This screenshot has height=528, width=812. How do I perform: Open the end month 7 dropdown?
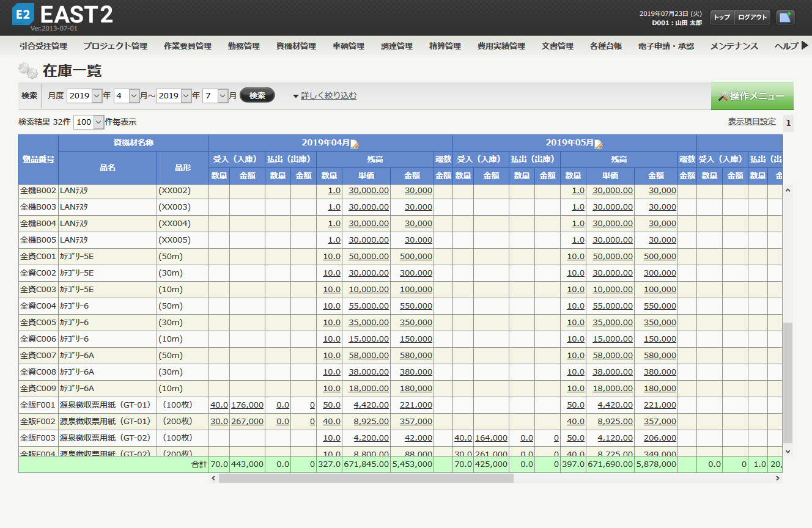point(215,96)
